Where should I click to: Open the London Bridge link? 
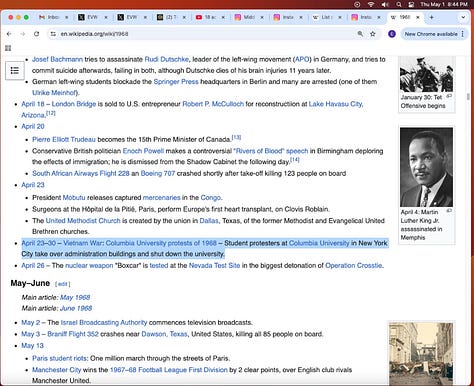coord(74,104)
